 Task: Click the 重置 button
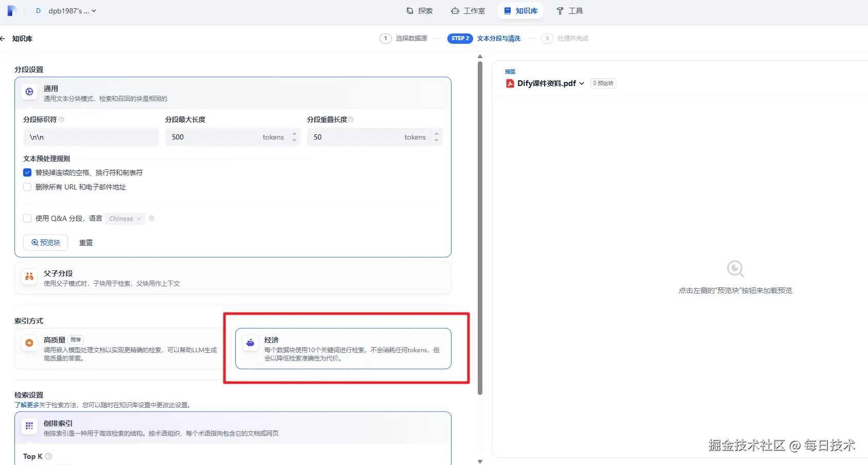[86, 243]
